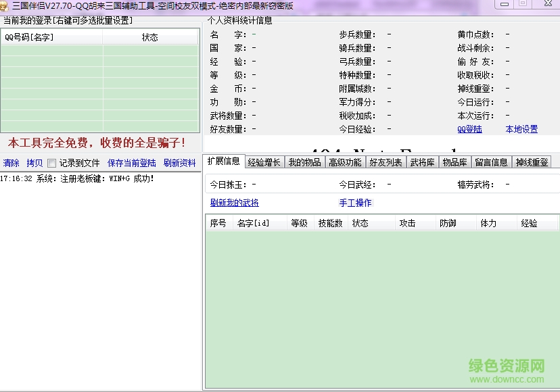Click the 攻击 column header

pyautogui.click(x=407, y=223)
